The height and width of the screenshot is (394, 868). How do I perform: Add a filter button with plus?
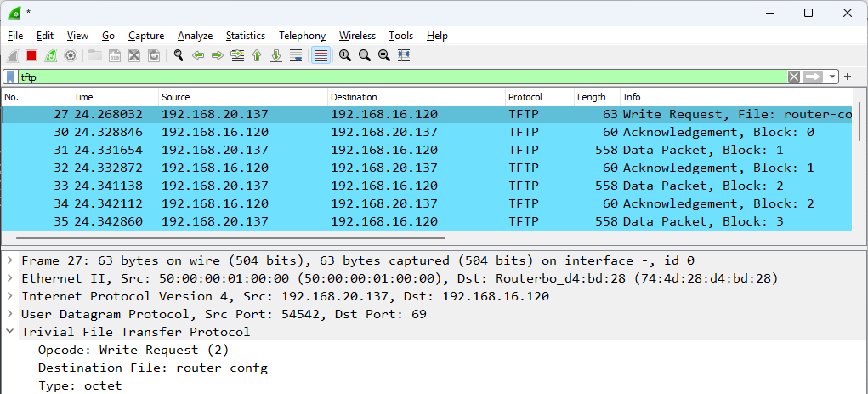click(x=848, y=77)
